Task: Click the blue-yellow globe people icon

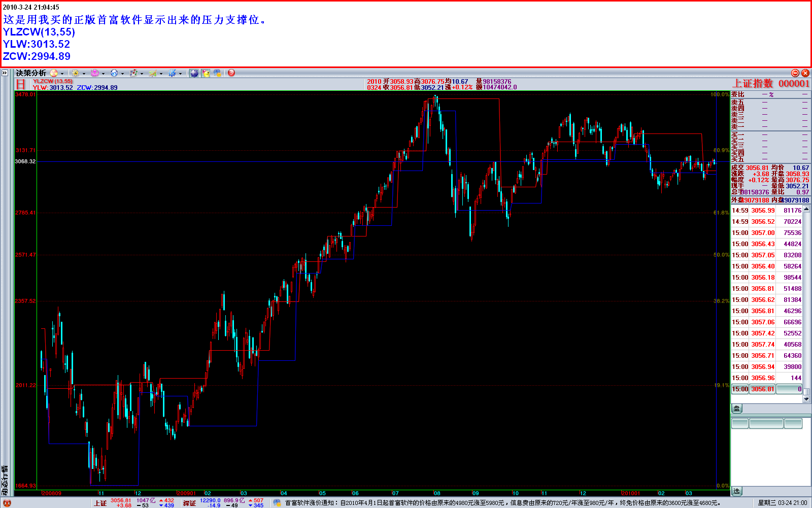Action: pos(217,73)
